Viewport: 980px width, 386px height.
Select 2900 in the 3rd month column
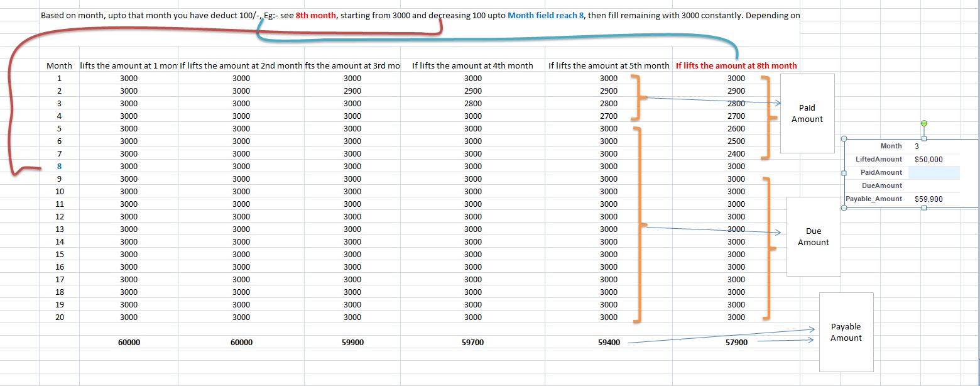(x=352, y=91)
